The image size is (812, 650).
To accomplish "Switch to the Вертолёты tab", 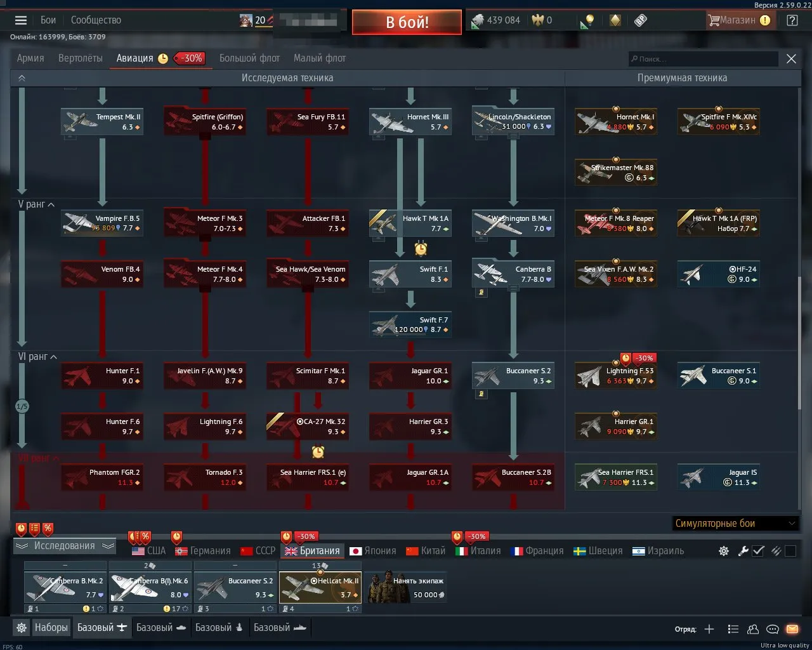I will click(x=81, y=58).
